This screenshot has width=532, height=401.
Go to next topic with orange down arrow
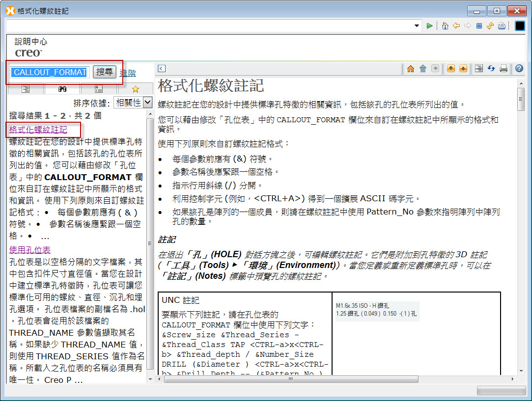tap(463, 68)
